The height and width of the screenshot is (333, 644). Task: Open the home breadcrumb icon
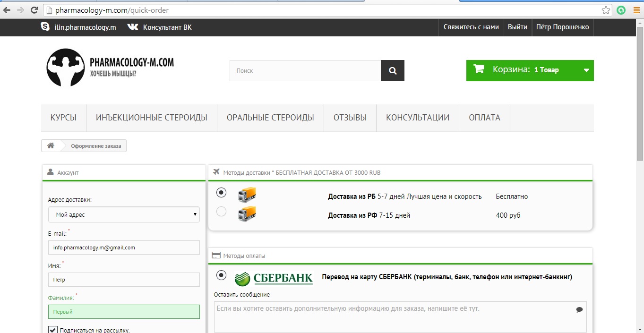51,146
